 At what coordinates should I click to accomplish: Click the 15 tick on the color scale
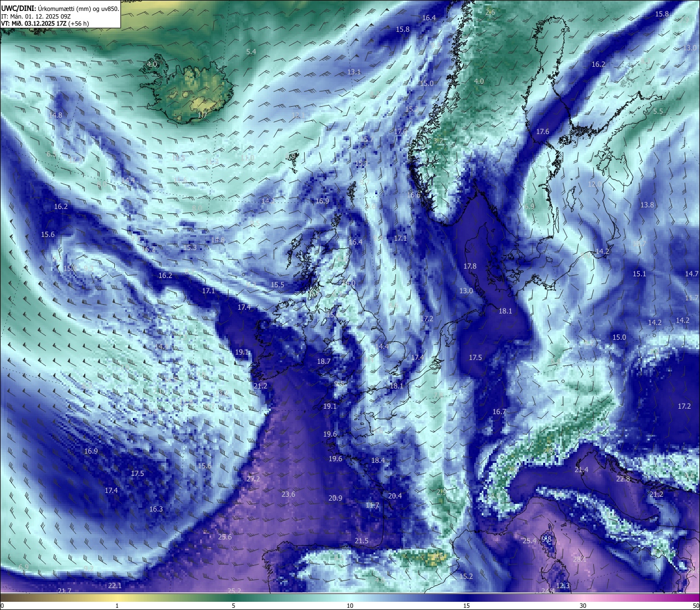(466, 606)
